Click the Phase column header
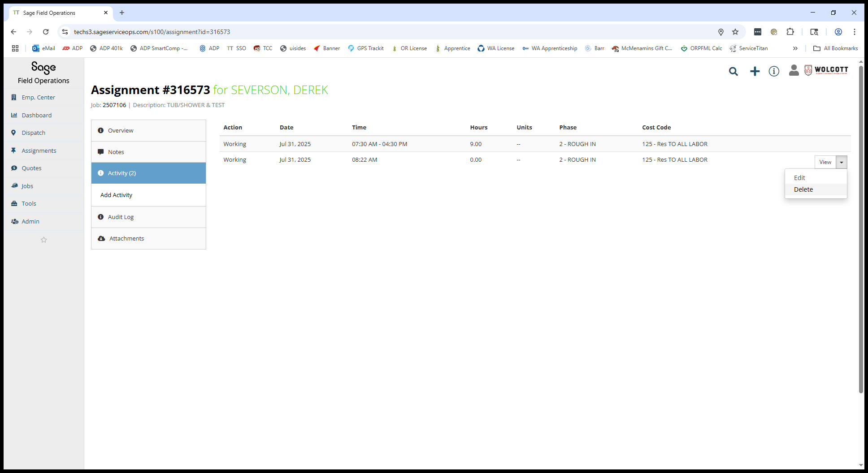 (x=568, y=127)
